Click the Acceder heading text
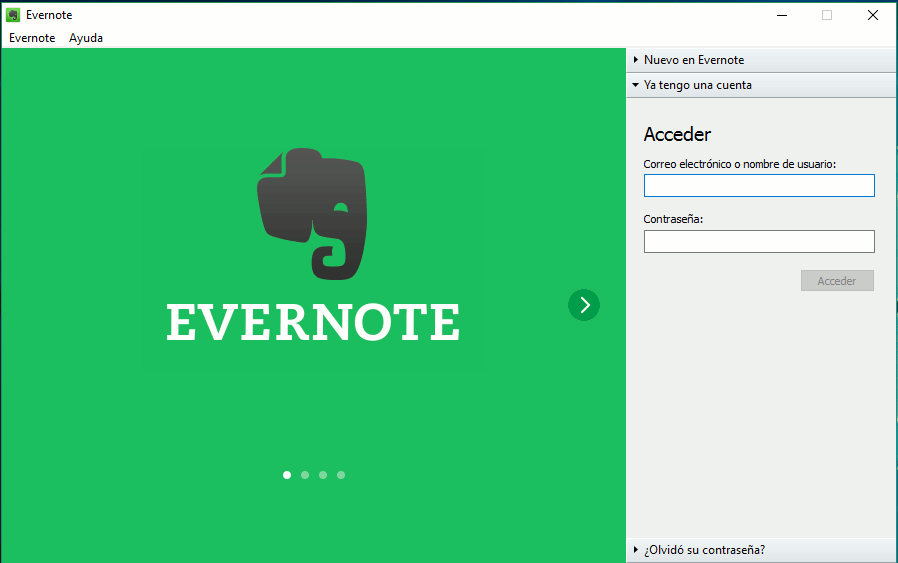 [677, 135]
